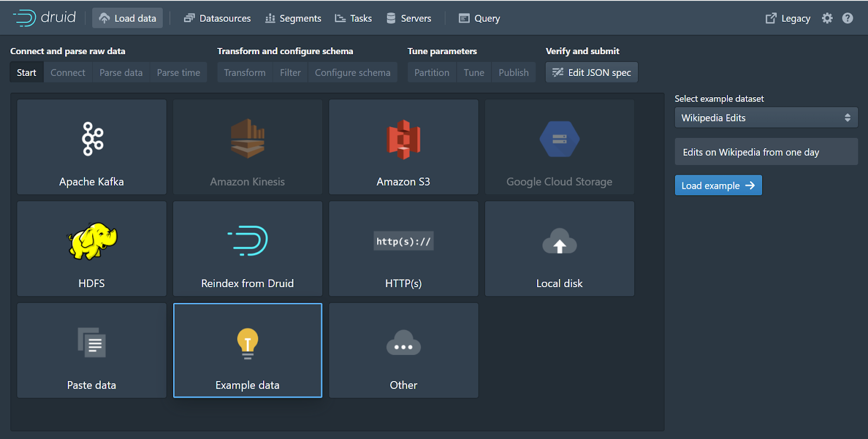868x439 pixels.
Task: Go to the Segments view
Action: (293, 18)
